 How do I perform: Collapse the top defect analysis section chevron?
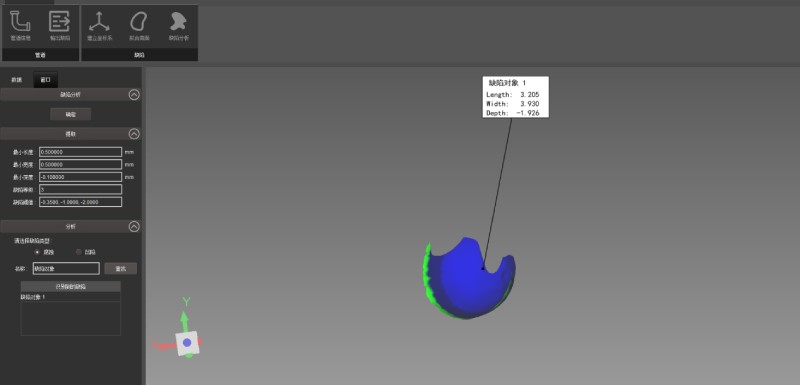tap(134, 94)
